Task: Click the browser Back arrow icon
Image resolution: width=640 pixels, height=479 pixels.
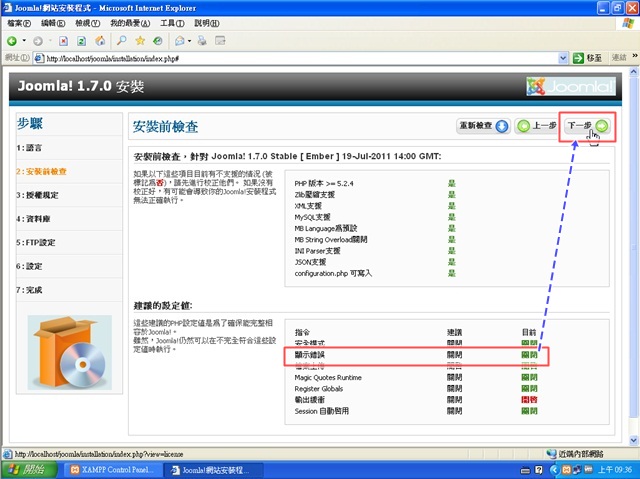Action: [12, 41]
